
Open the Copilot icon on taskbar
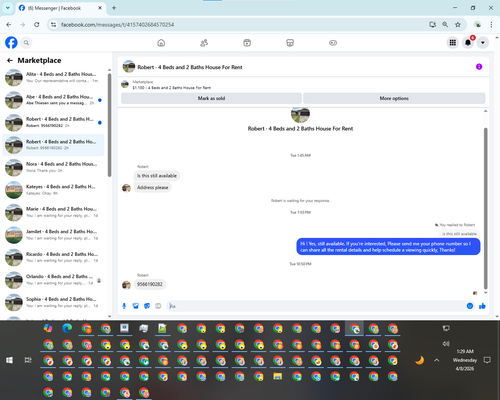48,328
